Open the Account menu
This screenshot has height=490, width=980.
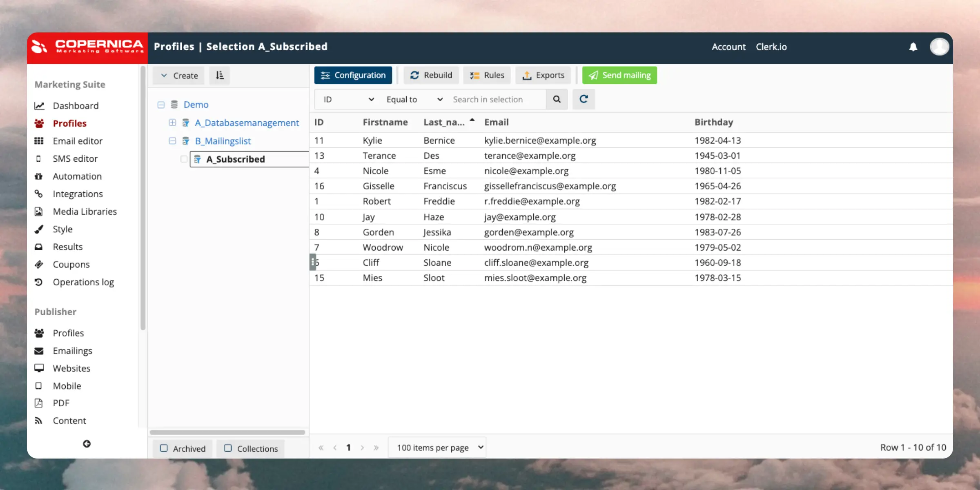click(728, 47)
